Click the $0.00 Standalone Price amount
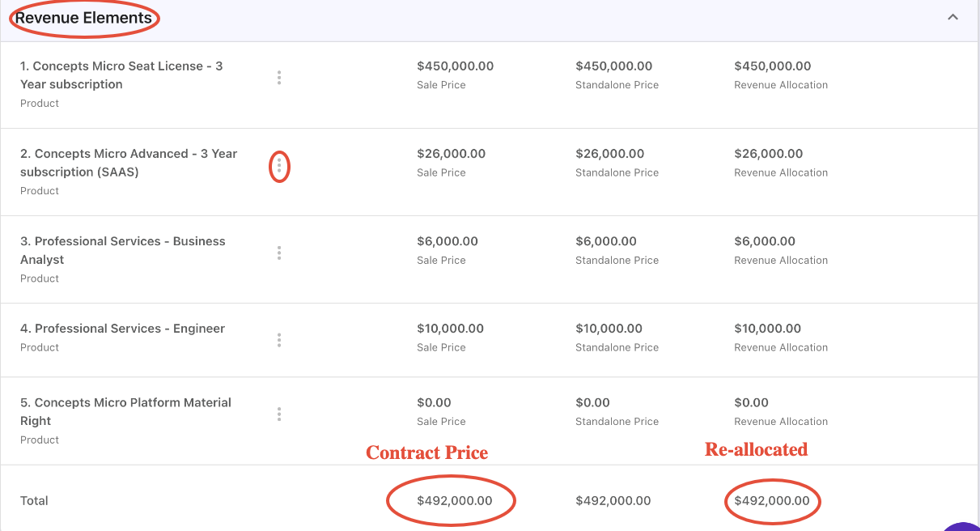Viewport: 980px width, 531px height. [x=592, y=402]
